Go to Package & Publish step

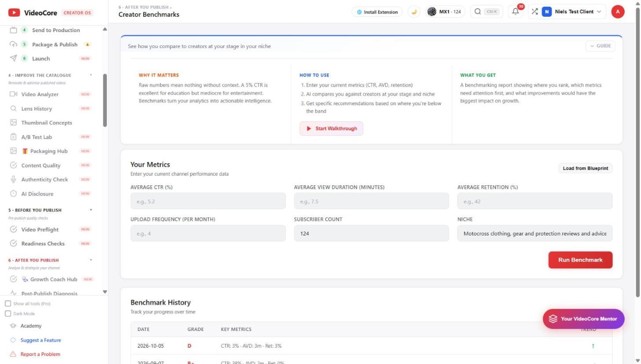tap(50, 44)
